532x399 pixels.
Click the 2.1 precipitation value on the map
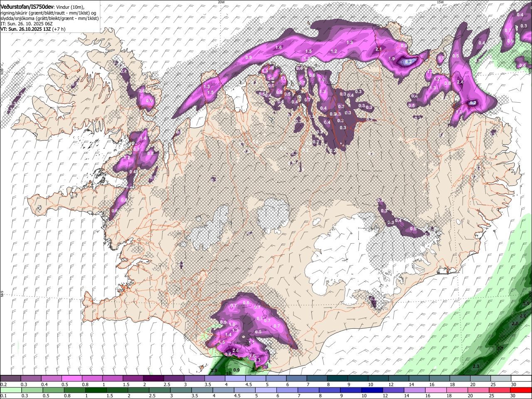coord(379,49)
